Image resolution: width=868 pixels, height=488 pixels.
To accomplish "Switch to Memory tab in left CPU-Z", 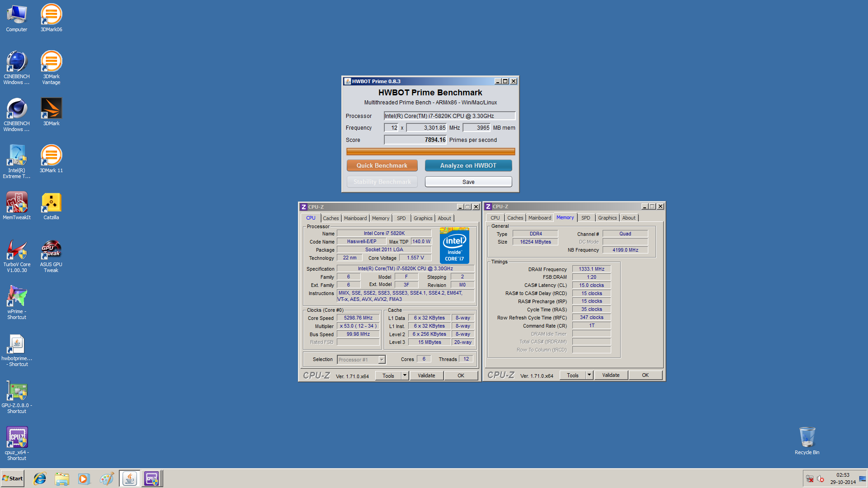I will click(x=381, y=218).
